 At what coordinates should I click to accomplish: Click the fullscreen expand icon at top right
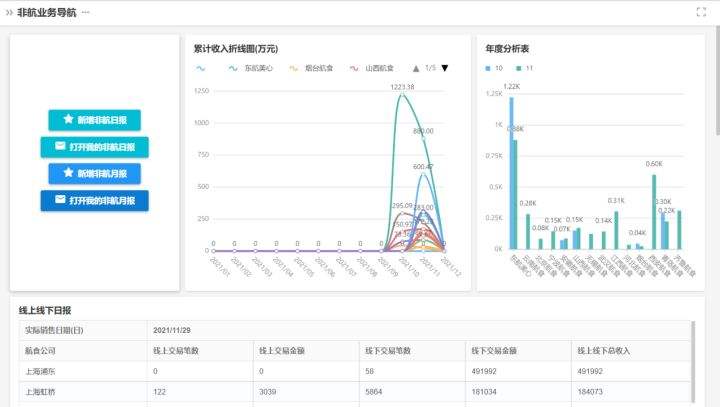point(701,12)
